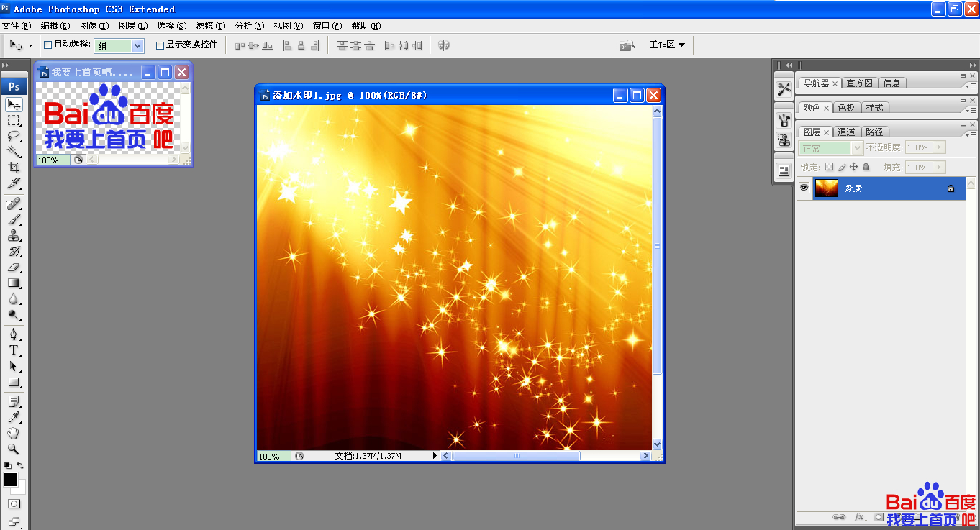Screen dimensions: 980x530
Task: Open the Move tool preset picker arrow
Action: point(30,45)
